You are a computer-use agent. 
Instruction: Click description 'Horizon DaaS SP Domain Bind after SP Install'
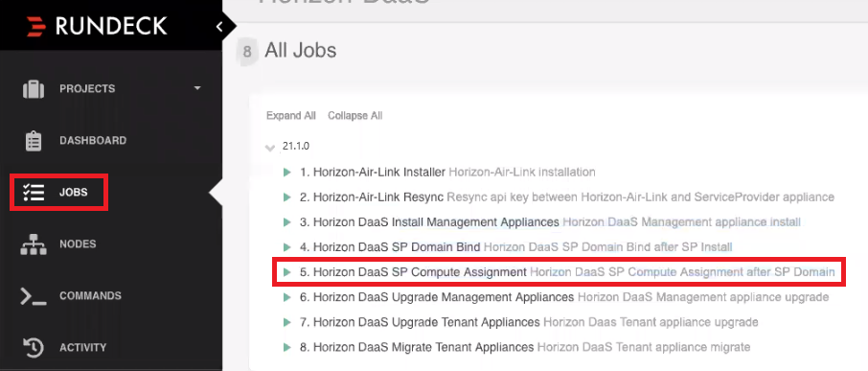(607, 247)
